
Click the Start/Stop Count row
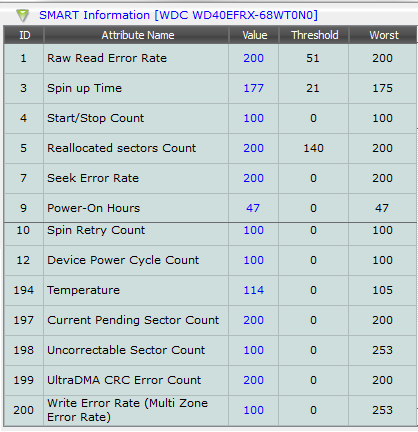tap(210, 118)
